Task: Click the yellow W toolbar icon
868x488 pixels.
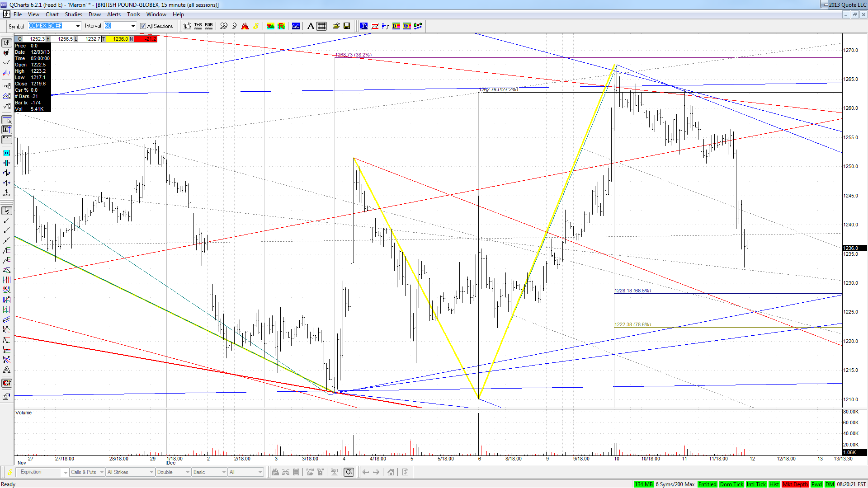Action: point(407,26)
